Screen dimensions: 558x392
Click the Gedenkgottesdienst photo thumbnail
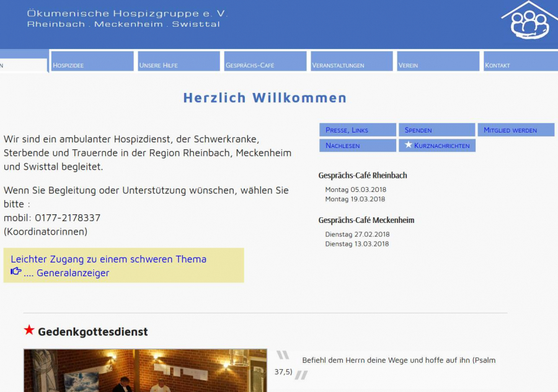click(145, 370)
